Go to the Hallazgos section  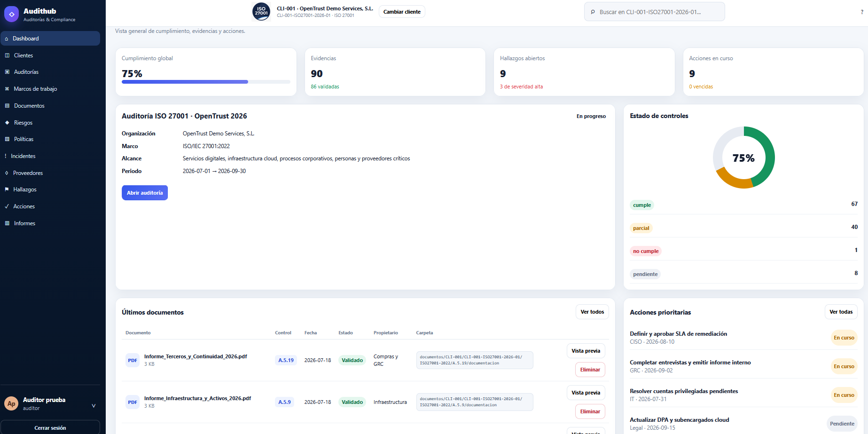click(x=50, y=189)
